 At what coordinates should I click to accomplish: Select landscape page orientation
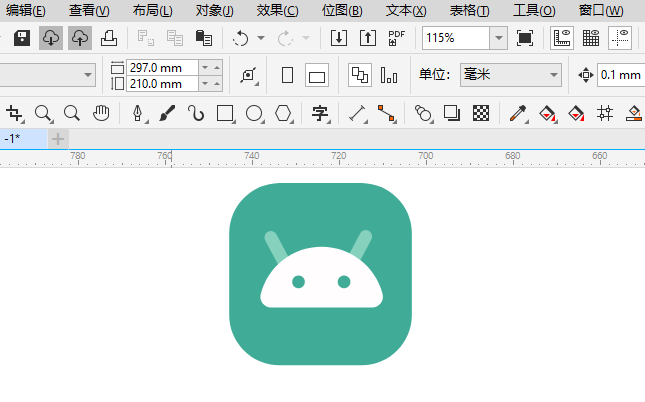coord(317,75)
